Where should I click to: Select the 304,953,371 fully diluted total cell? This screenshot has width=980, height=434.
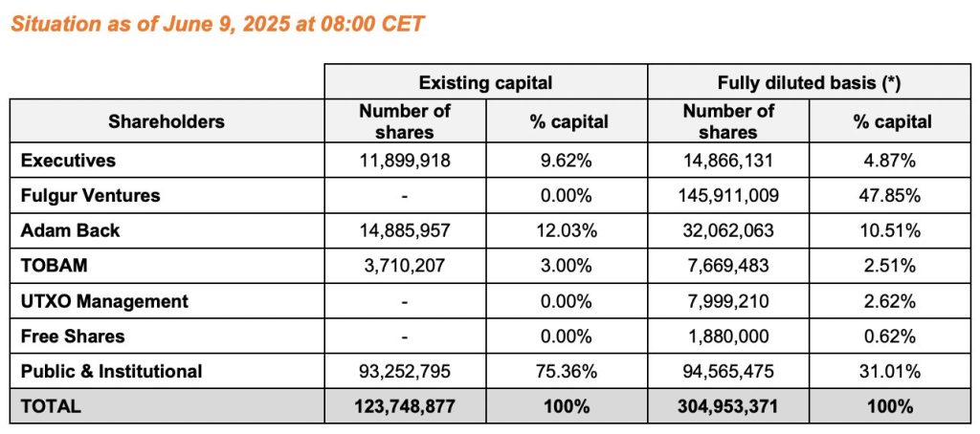(728, 405)
